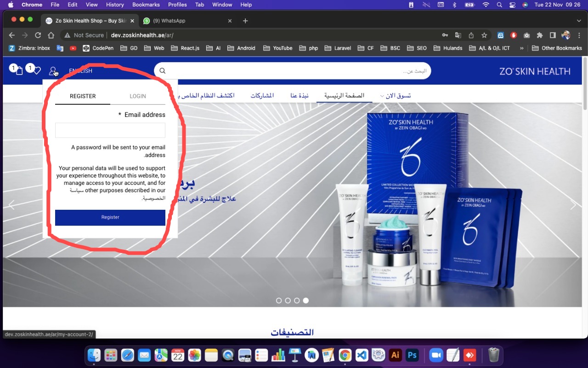Click the user account icon
The width and height of the screenshot is (588, 368).
click(x=53, y=71)
